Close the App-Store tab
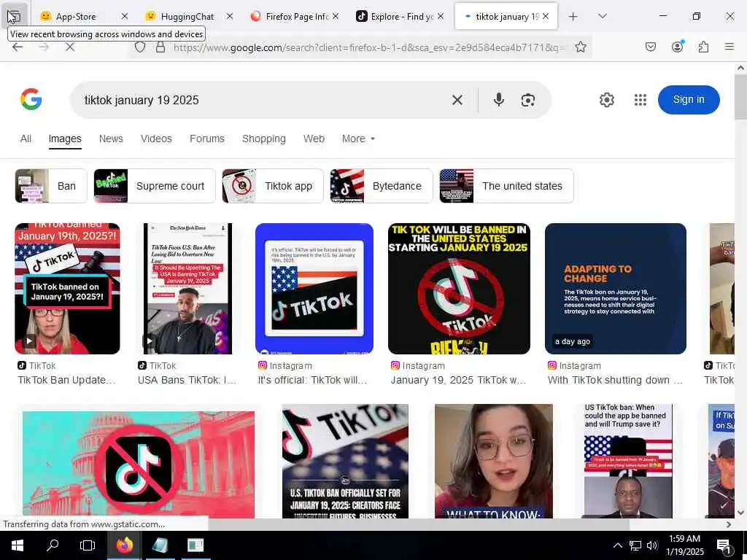The height and width of the screenshot is (560, 747). coord(124,16)
